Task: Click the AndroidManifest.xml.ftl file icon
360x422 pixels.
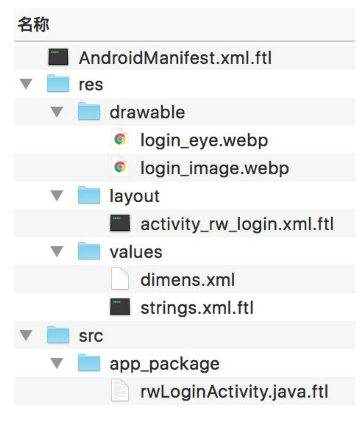Action: [58, 57]
